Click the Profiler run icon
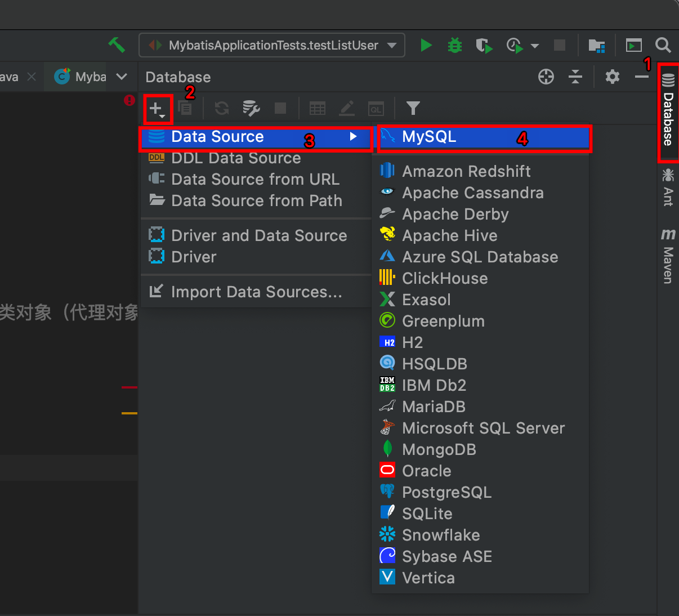Viewport: 679px width, 616px height. point(515,45)
